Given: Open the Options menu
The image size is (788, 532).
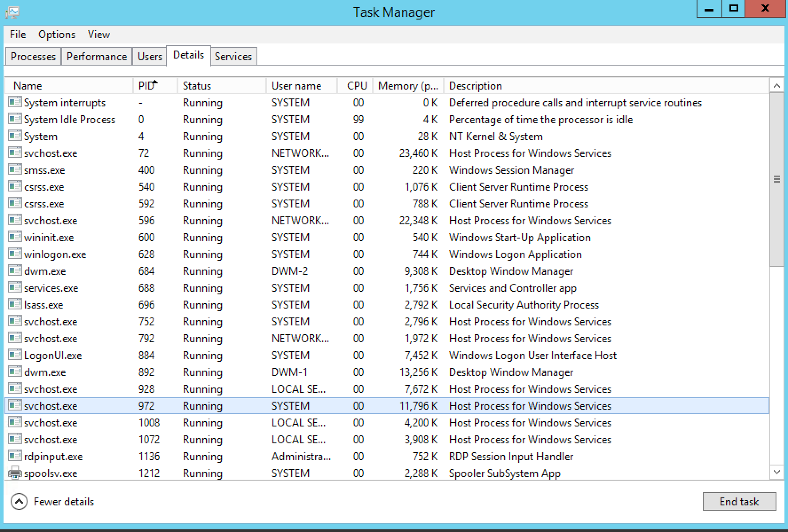Looking at the screenshot, I should (56, 35).
